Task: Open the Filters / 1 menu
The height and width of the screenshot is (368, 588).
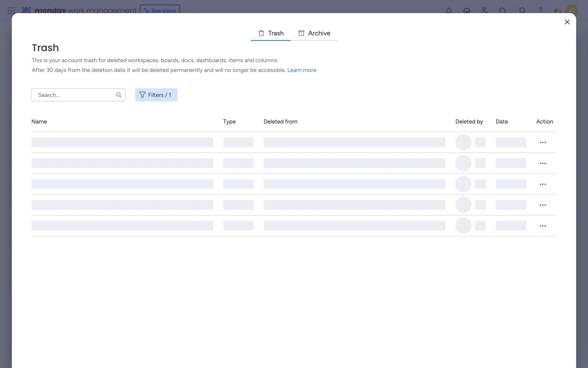Action: (156, 95)
